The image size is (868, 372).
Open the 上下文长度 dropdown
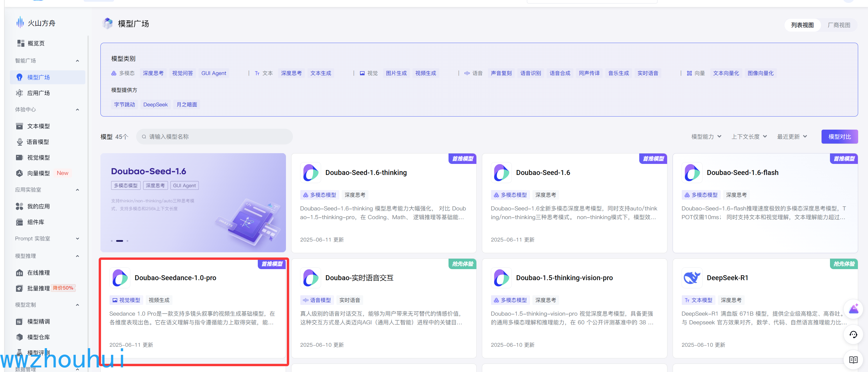(749, 137)
